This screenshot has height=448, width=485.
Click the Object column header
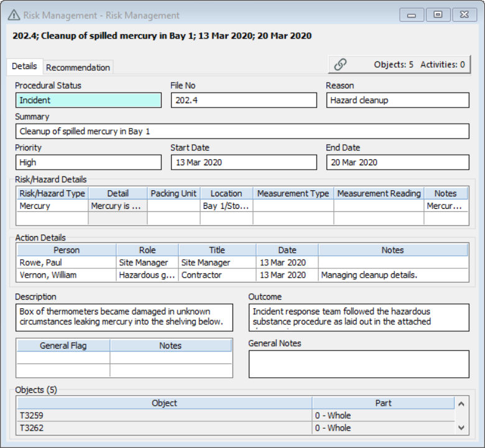click(164, 403)
